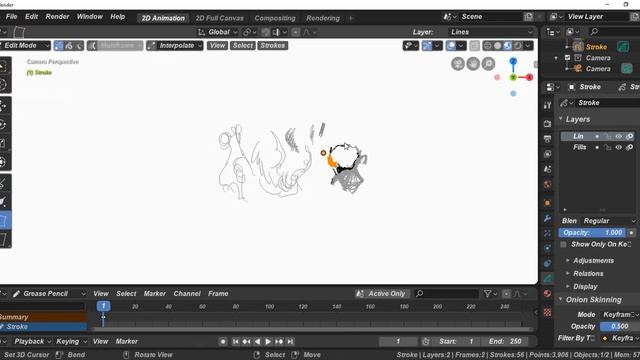Open the Window menu
The height and width of the screenshot is (360, 640).
pos(90,17)
